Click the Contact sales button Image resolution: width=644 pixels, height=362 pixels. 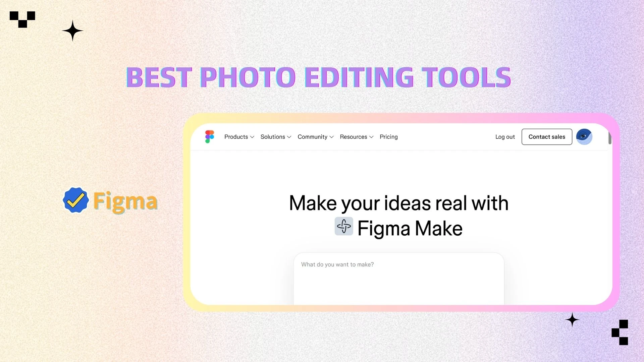pyautogui.click(x=547, y=137)
